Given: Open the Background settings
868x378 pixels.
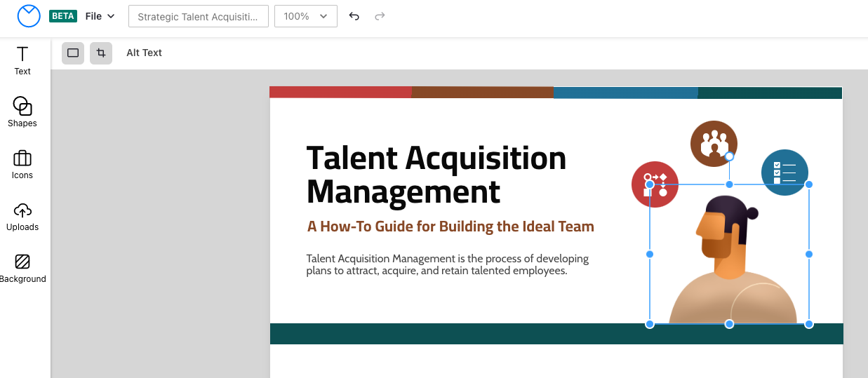Looking at the screenshot, I should point(22,268).
